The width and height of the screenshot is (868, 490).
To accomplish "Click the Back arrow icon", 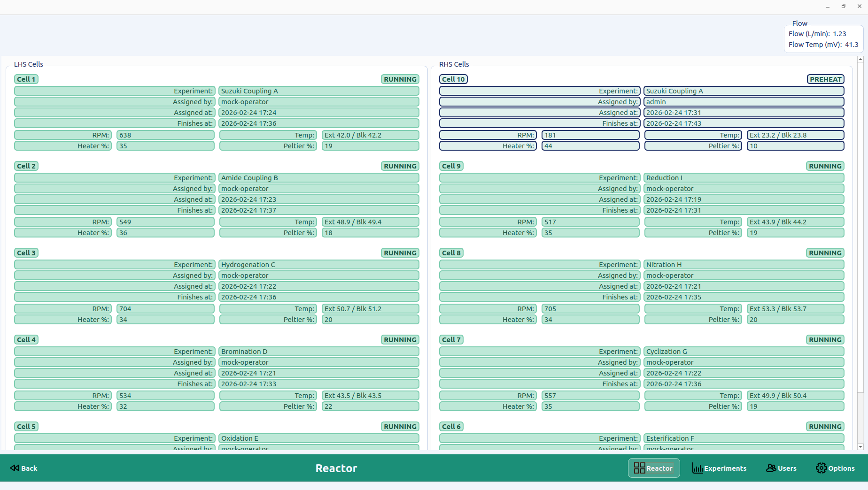I will click(x=15, y=468).
